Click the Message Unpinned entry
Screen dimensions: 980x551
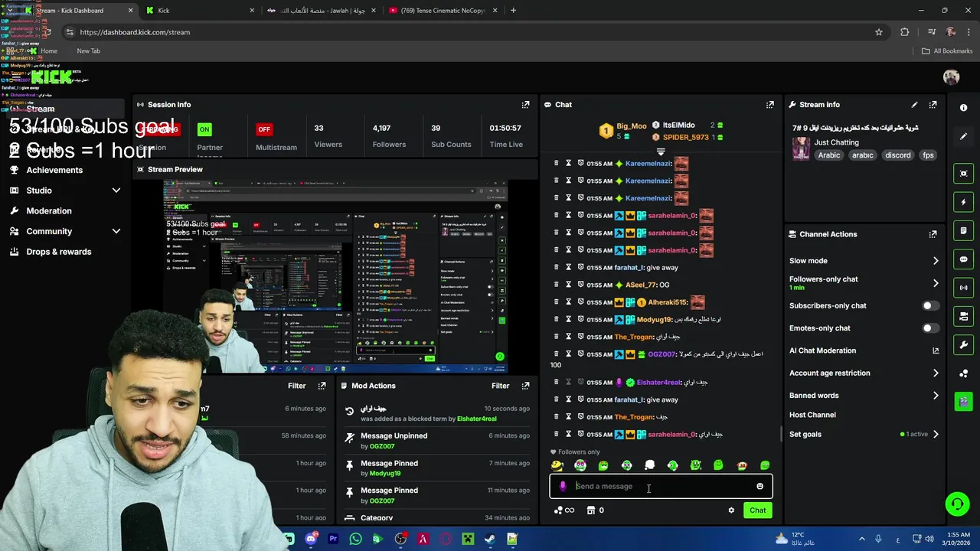[x=437, y=441]
